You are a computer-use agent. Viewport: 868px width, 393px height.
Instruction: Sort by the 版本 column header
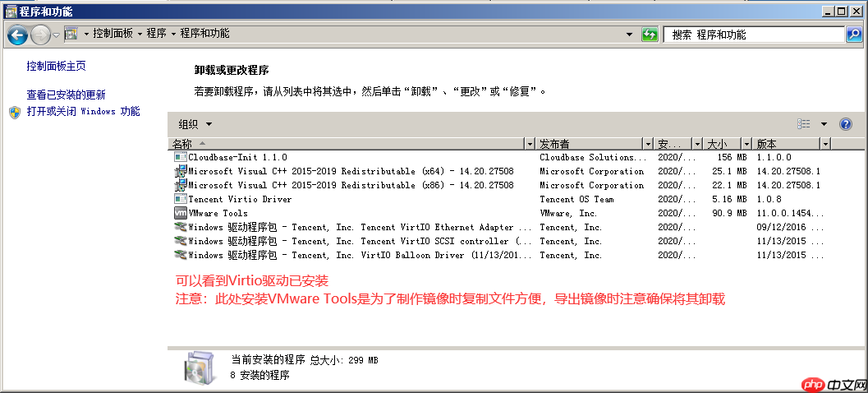[x=786, y=144]
